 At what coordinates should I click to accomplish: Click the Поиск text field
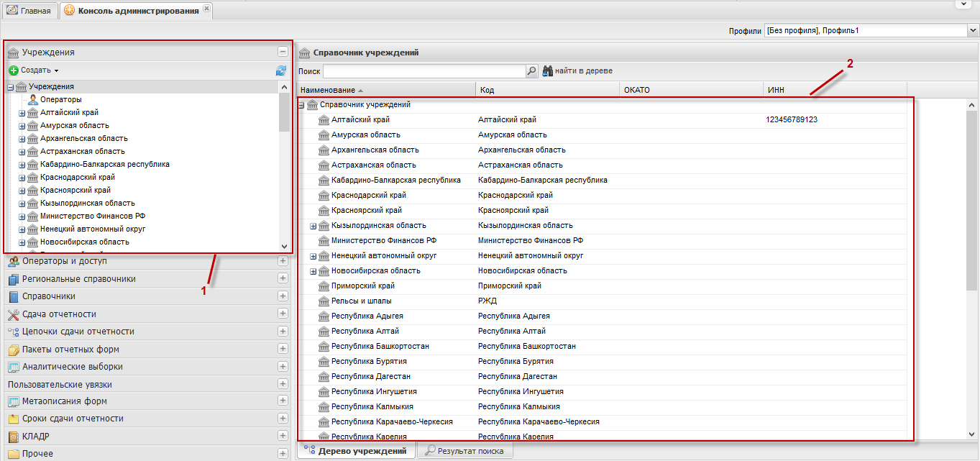[x=424, y=71]
